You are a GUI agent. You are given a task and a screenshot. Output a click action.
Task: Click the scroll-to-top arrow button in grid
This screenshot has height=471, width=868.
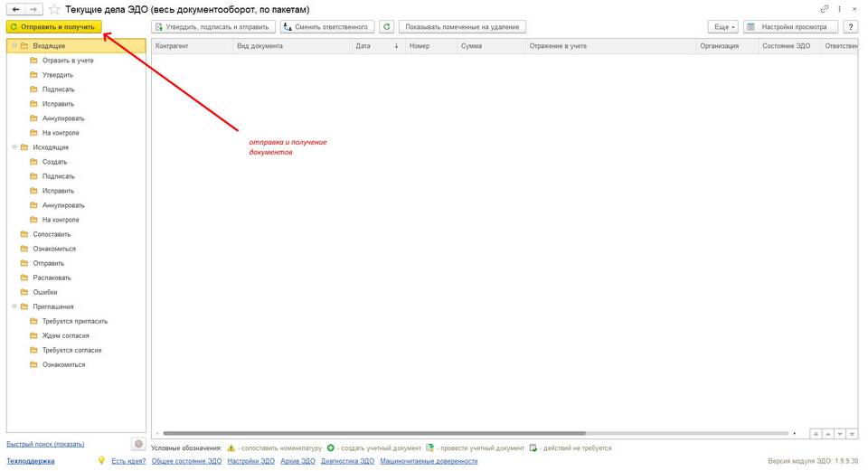click(816, 434)
